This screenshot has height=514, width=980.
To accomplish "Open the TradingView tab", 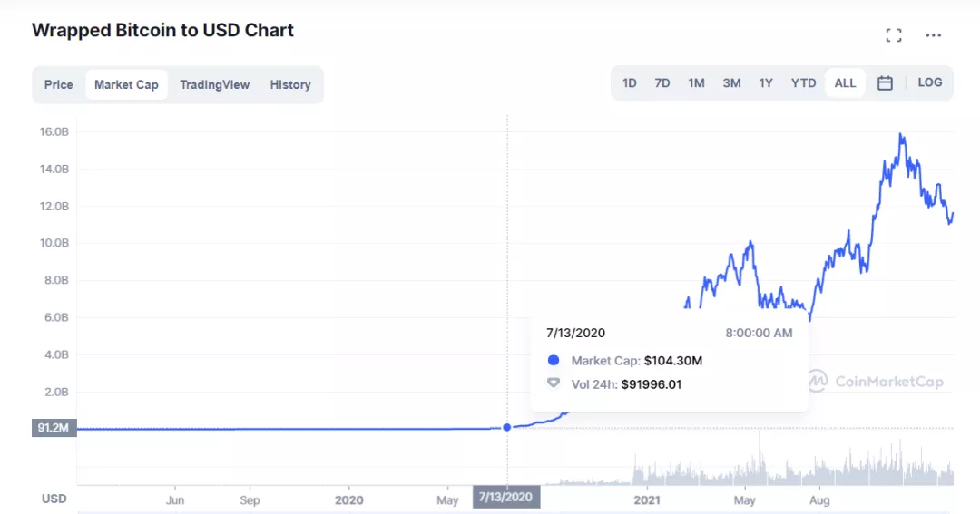I will pyautogui.click(x=214, y=84).
